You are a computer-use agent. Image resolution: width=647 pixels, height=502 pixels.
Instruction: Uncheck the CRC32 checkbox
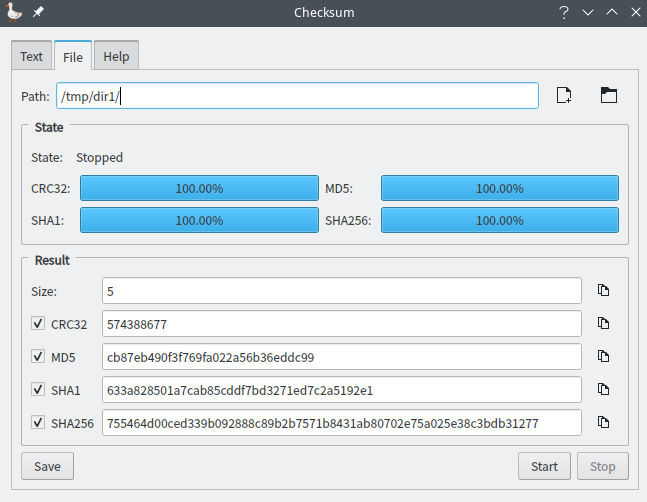[38, 324]
